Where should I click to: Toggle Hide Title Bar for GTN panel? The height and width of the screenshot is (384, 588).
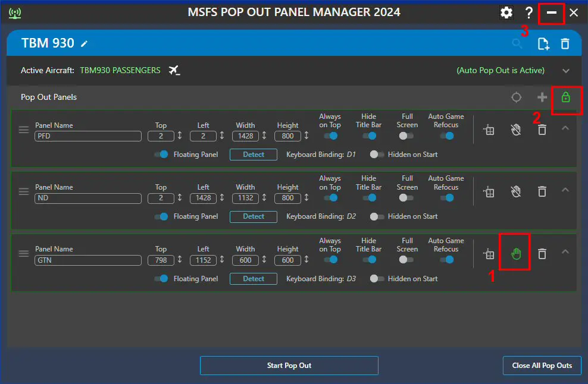click(370, 260)
